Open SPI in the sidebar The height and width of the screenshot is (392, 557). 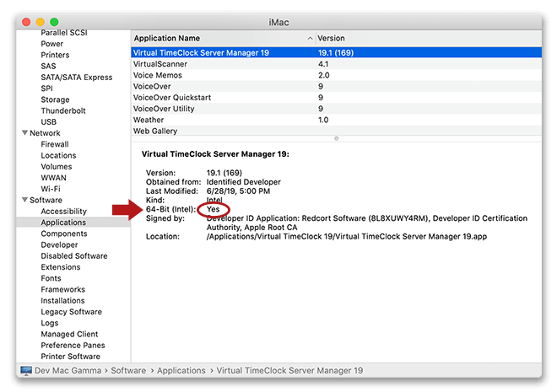[x=46, y=89]
